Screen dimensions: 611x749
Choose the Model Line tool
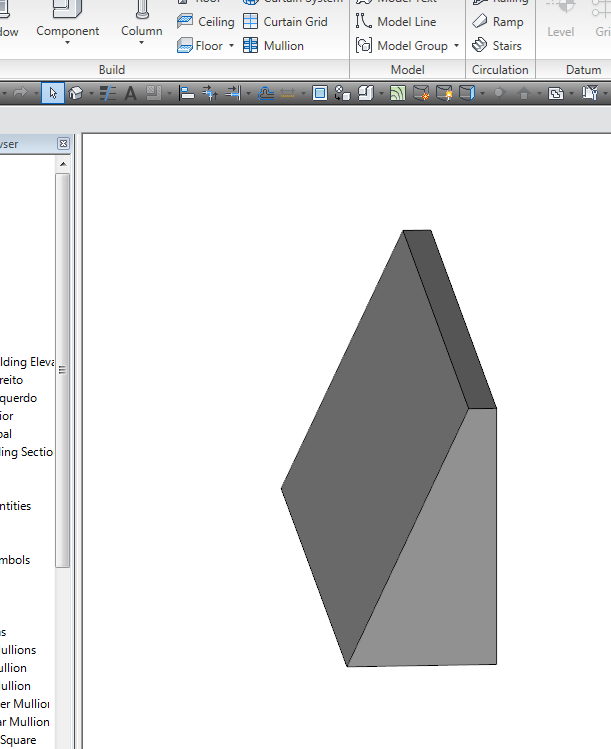click(x=397, y=21)
